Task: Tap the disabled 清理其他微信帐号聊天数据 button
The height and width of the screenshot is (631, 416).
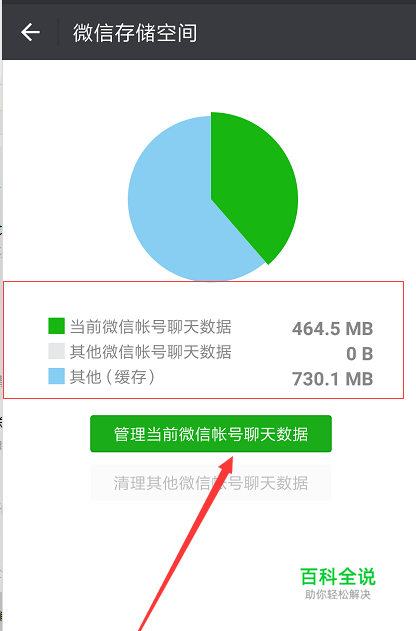Action: 211,483
